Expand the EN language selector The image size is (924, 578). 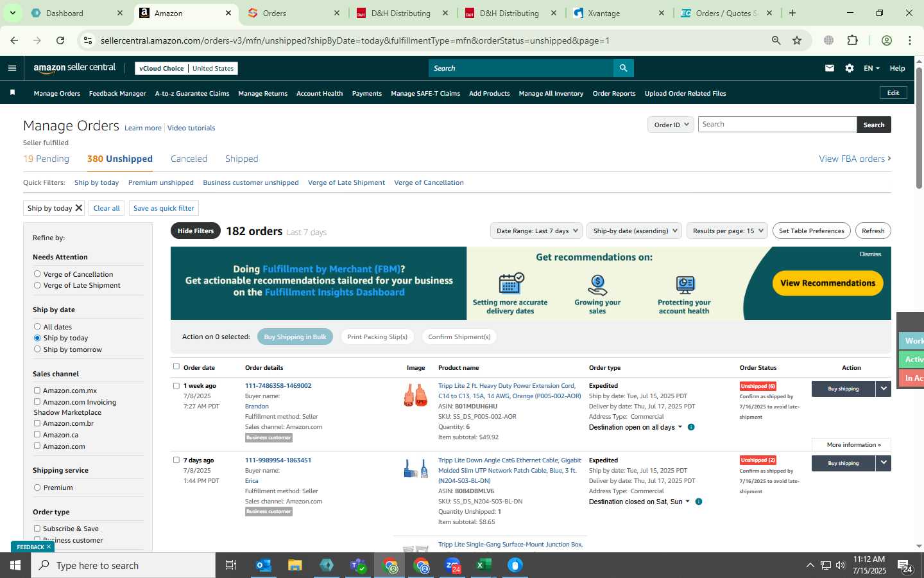[871, 68]
